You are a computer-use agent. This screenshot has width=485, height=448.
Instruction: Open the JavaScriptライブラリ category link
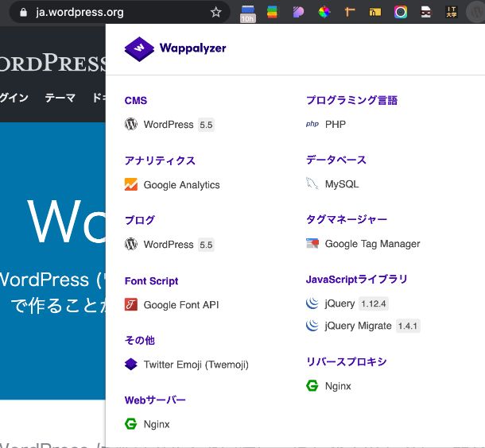click(356, 280)
